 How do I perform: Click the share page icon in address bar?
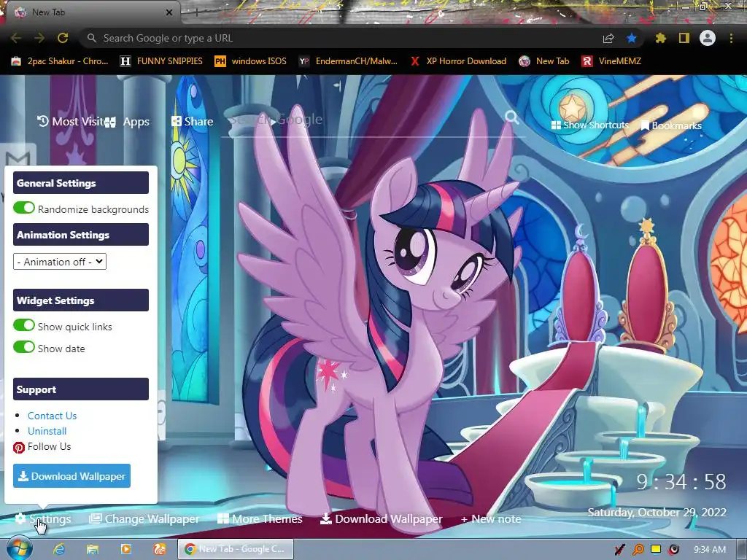(608, 39)
